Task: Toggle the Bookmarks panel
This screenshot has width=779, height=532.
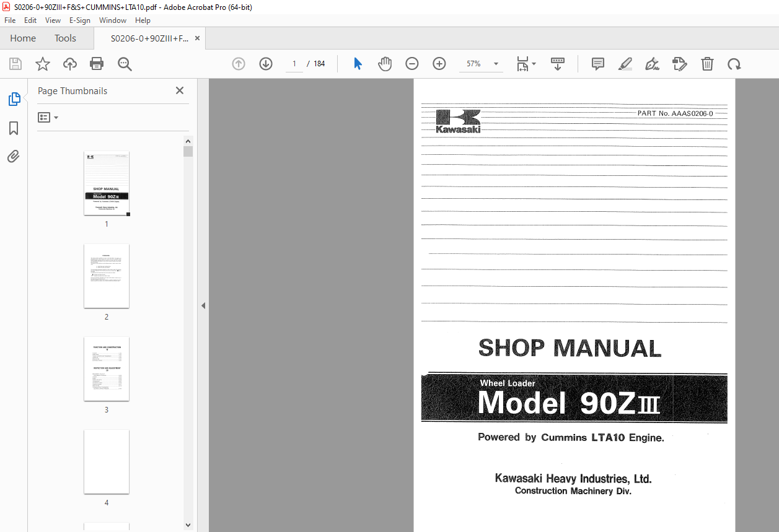Action: click(x=14, y=128)
